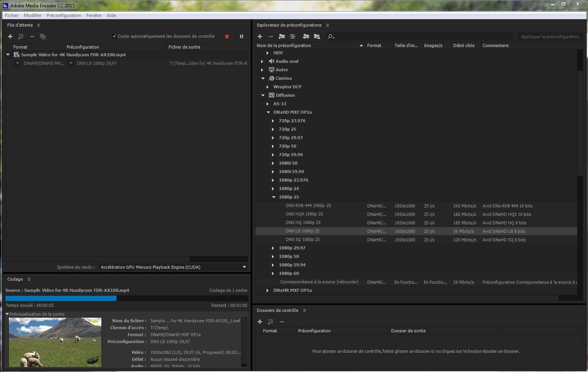Remove watch folder with minus icon

[282, 322]
